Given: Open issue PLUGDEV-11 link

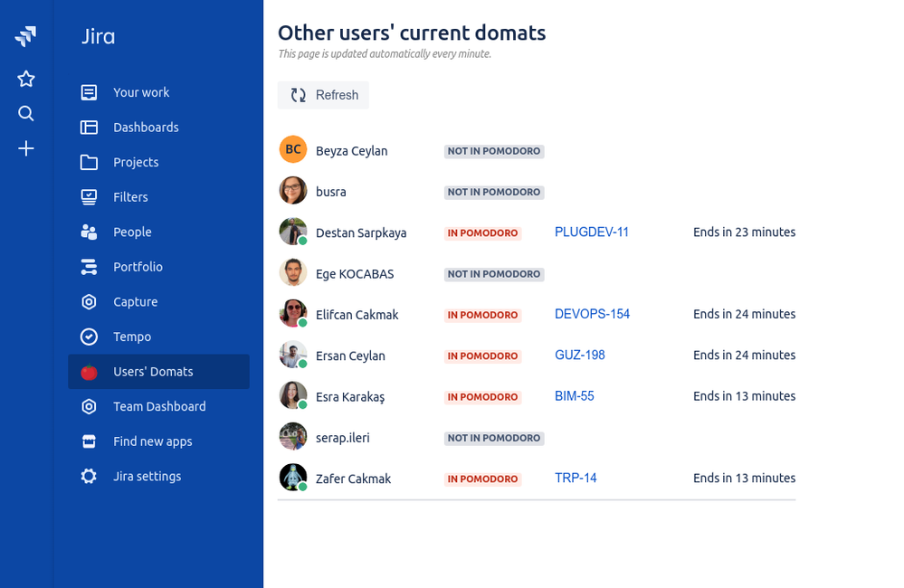Looking at the screenshot, I should (592, 232).
